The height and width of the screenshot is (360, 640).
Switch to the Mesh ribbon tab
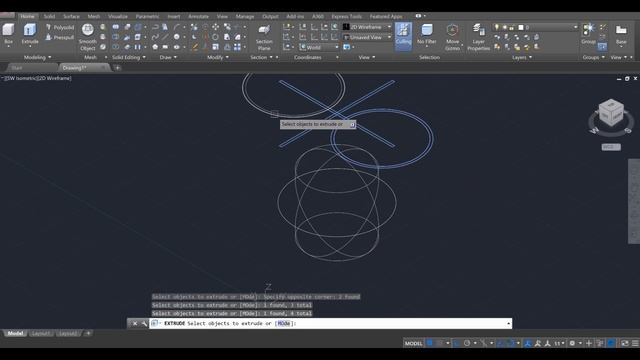(x=93, y=16)
